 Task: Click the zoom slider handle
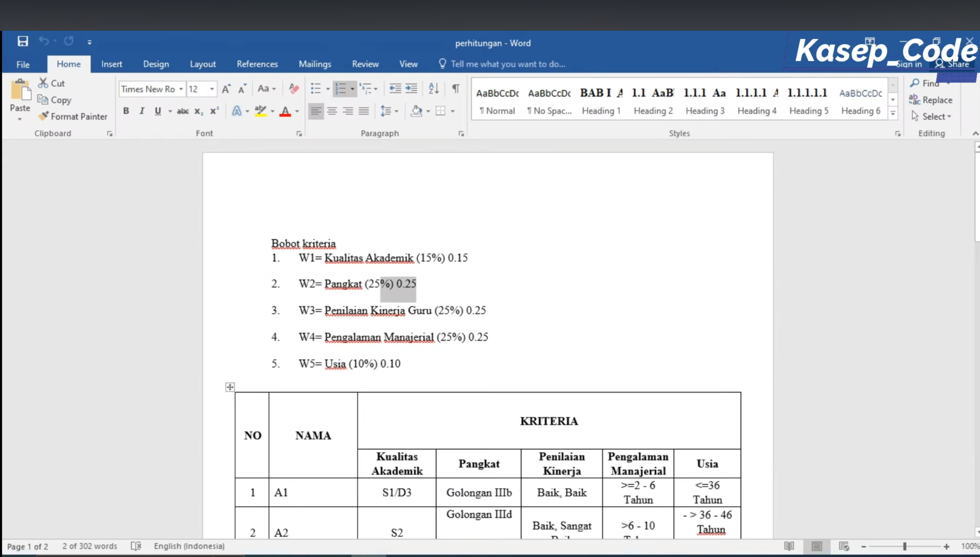(x=905, y=546)
